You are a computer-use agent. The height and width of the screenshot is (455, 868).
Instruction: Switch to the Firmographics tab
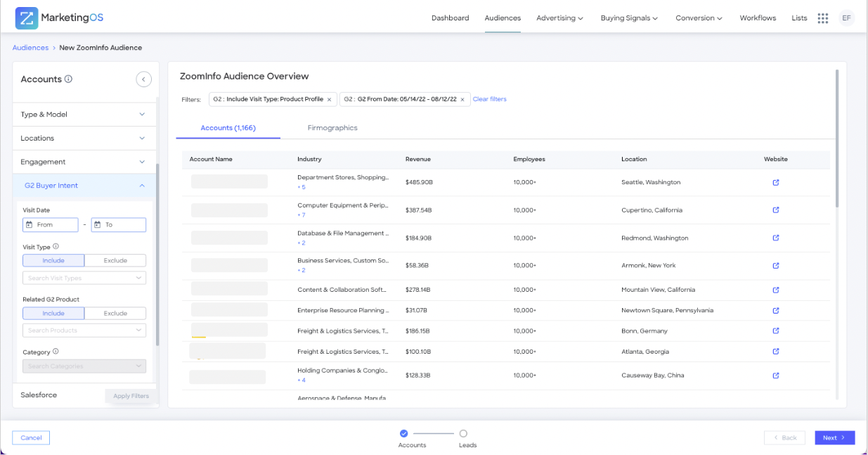click(332, 128)
